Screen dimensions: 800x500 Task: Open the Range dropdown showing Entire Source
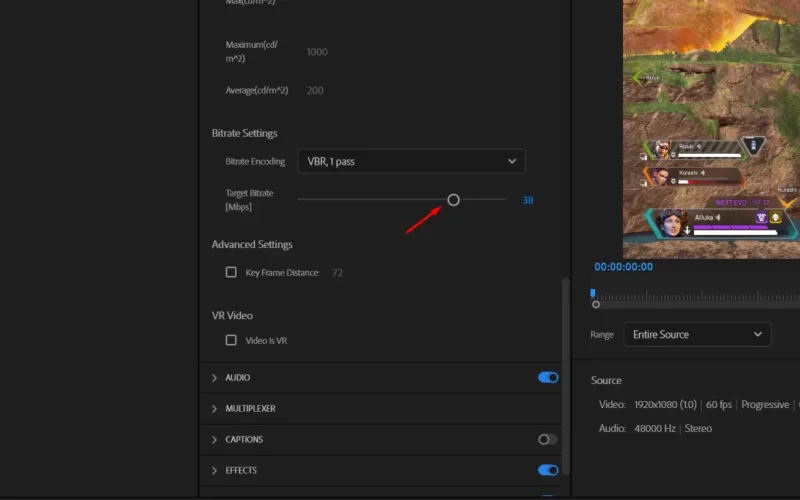[x=697, y=335]
